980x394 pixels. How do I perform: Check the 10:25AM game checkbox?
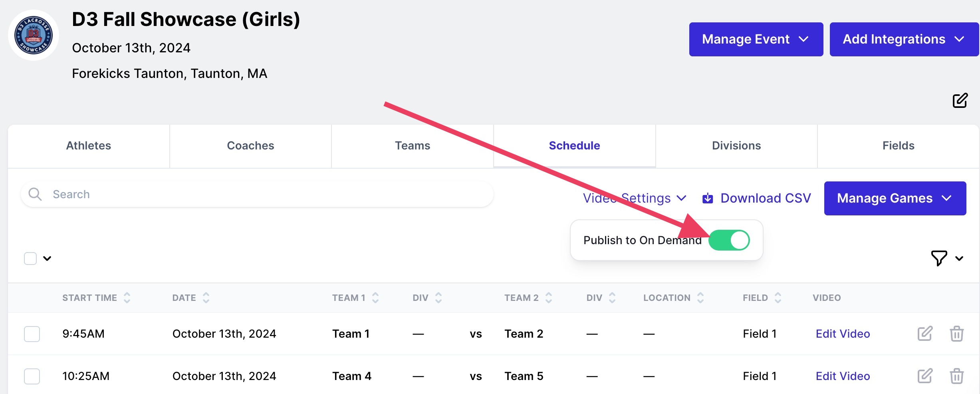coord(32,376)
